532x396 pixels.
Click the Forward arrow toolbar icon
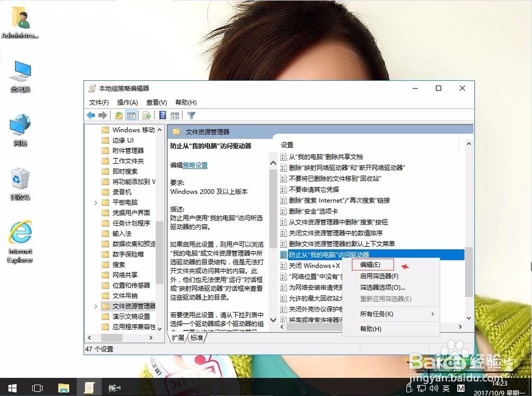click(x=103, y=116)
